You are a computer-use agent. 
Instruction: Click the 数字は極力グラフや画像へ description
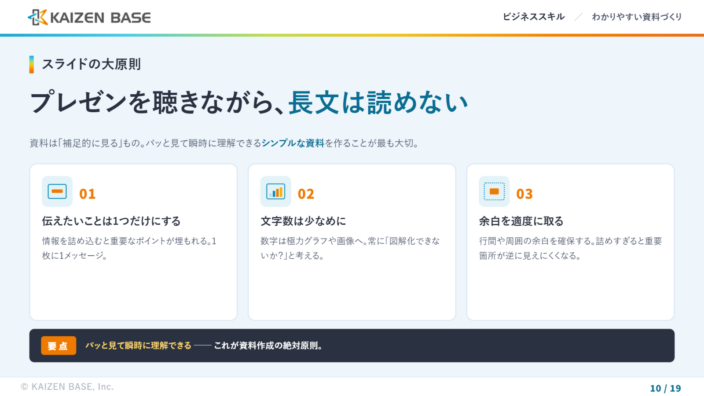(350, 248)
